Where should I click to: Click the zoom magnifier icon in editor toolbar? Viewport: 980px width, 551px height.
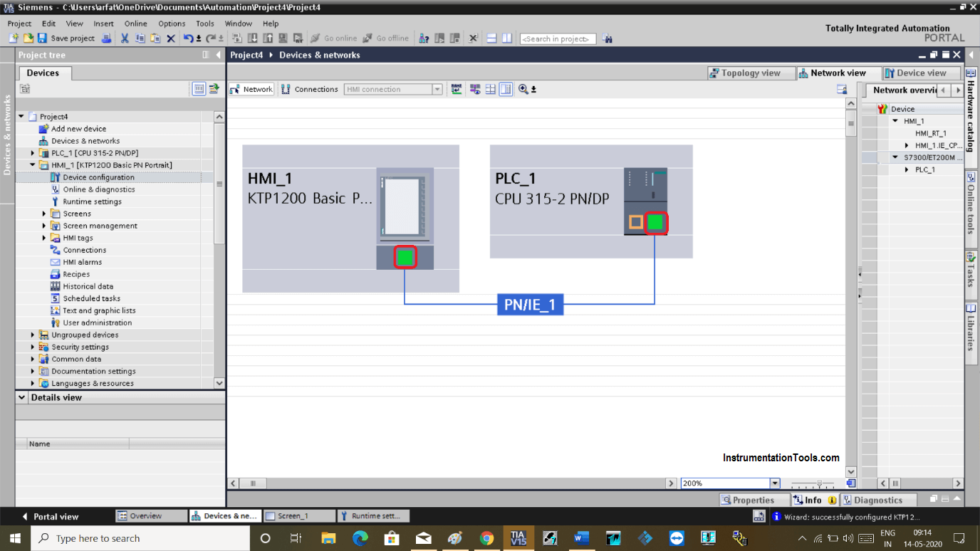[x=523, y=89]
